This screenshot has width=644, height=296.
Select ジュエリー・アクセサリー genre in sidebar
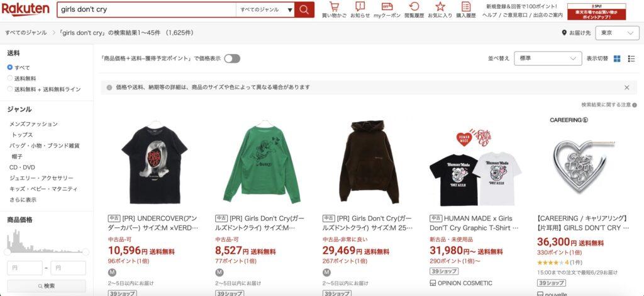tap(41, 178)
